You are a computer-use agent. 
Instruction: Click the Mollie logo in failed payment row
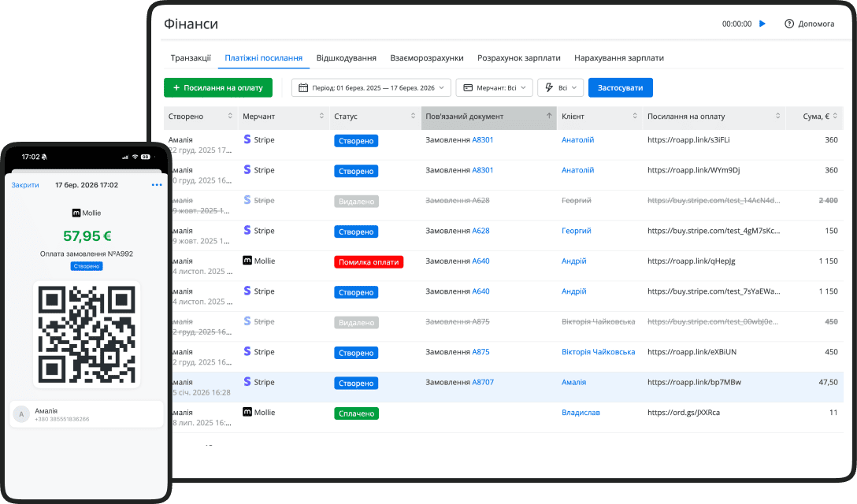point(247,261)
